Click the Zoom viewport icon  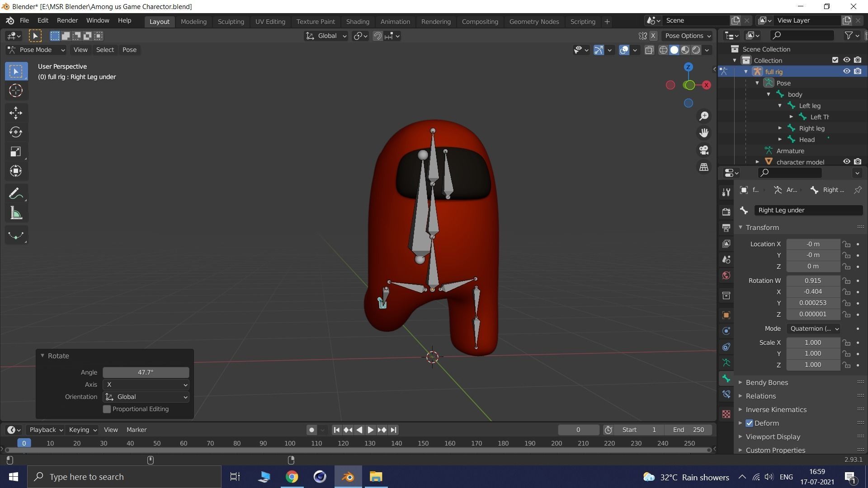click(704, 116)
